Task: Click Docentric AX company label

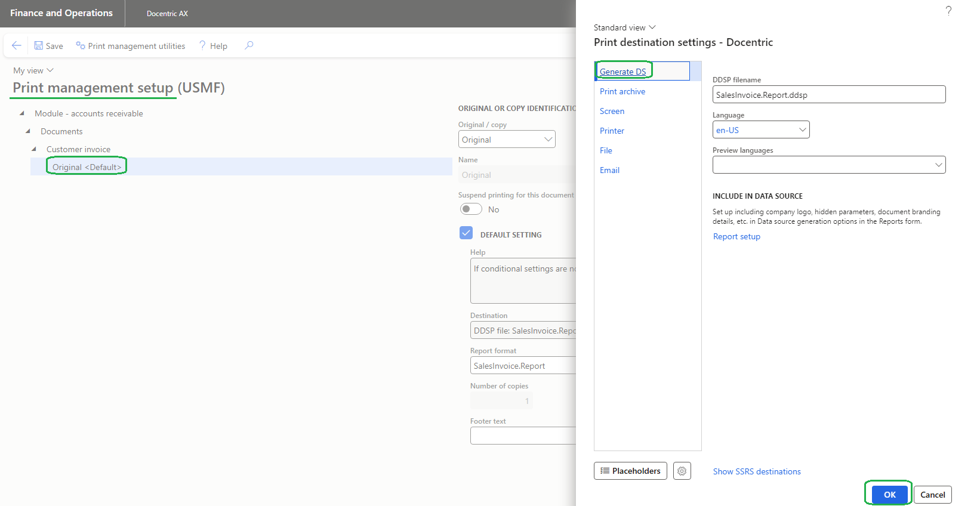Action: (167, 14)
